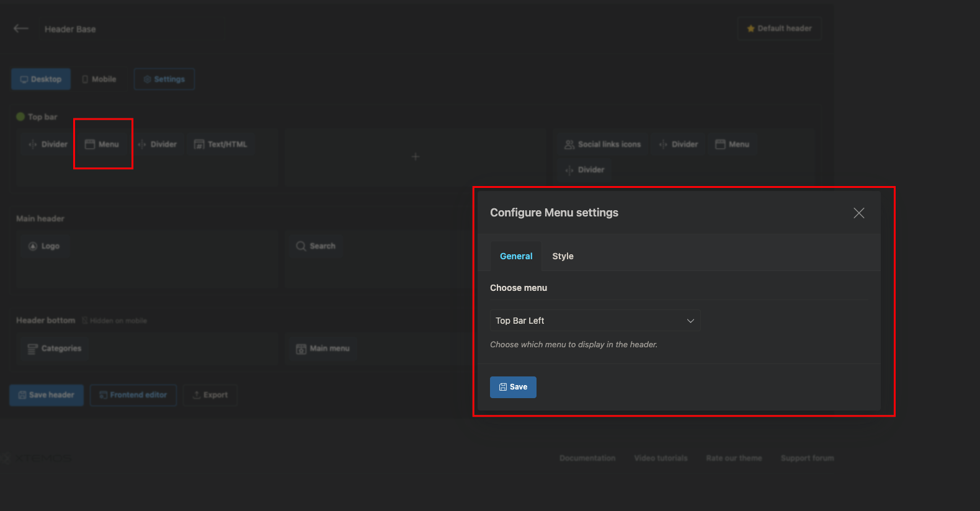Open the Video tutorials link
The image size is (980, 511).
coord(661,458)
